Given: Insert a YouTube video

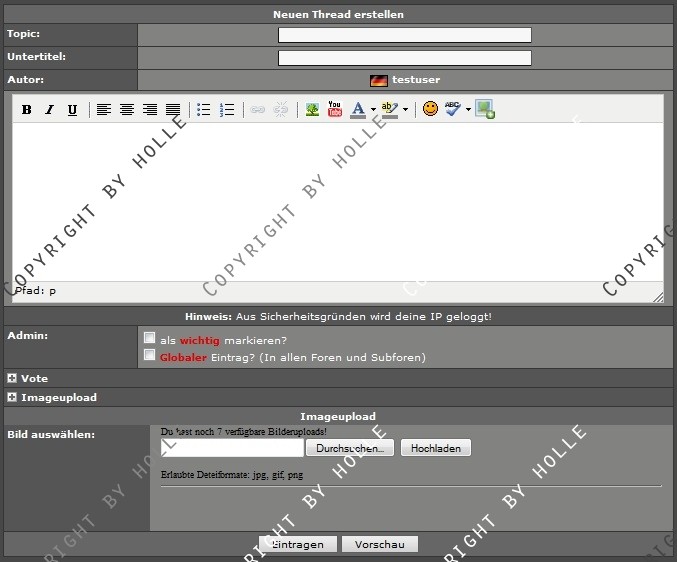Looking at the screenshot, I should pyautogui.click(x=335, y=110).
